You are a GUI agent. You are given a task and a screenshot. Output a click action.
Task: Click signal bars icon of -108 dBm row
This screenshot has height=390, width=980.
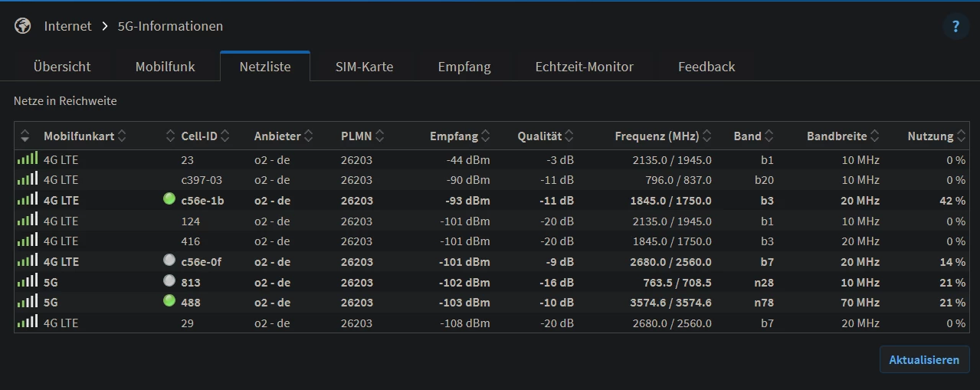point(28,322)
